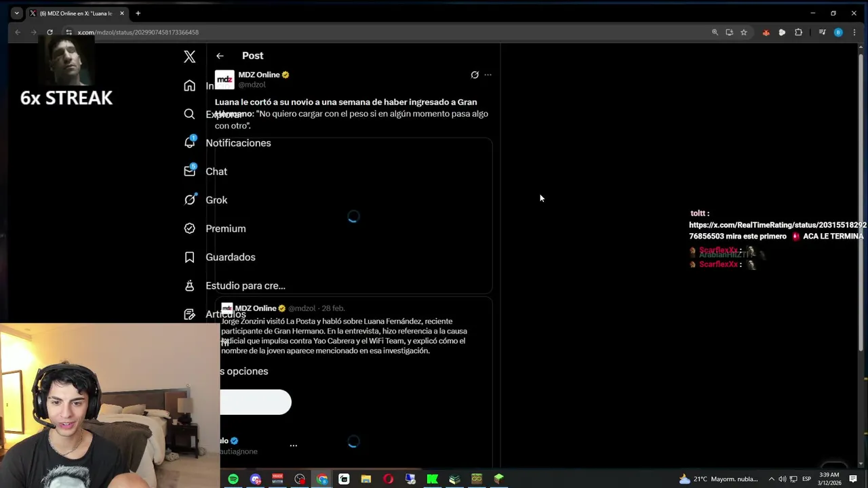Open new browser tab
868x488 pixels.
(x=138, y=13)
